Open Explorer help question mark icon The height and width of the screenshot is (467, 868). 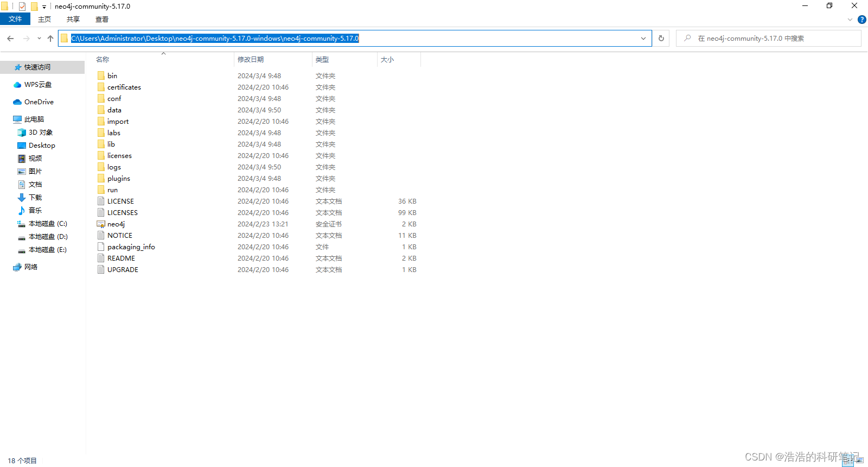(861, 20)
